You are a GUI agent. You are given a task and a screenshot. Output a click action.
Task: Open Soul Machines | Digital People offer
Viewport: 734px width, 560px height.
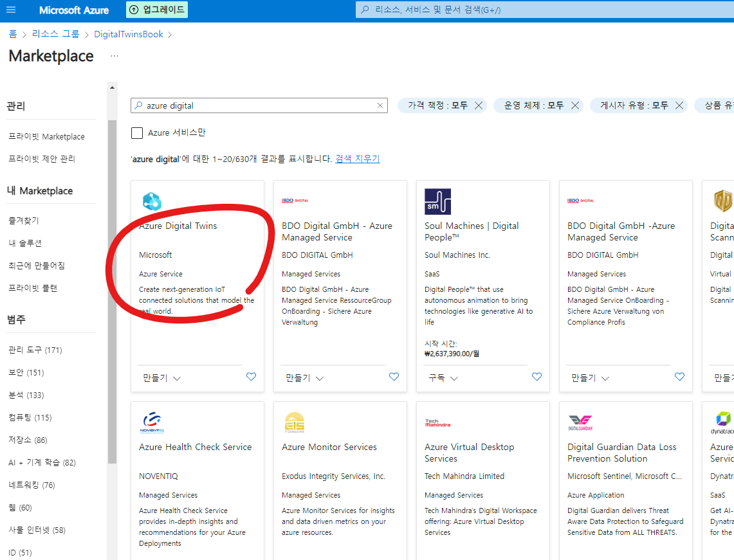pyautogui.click(x=472, y=231)
